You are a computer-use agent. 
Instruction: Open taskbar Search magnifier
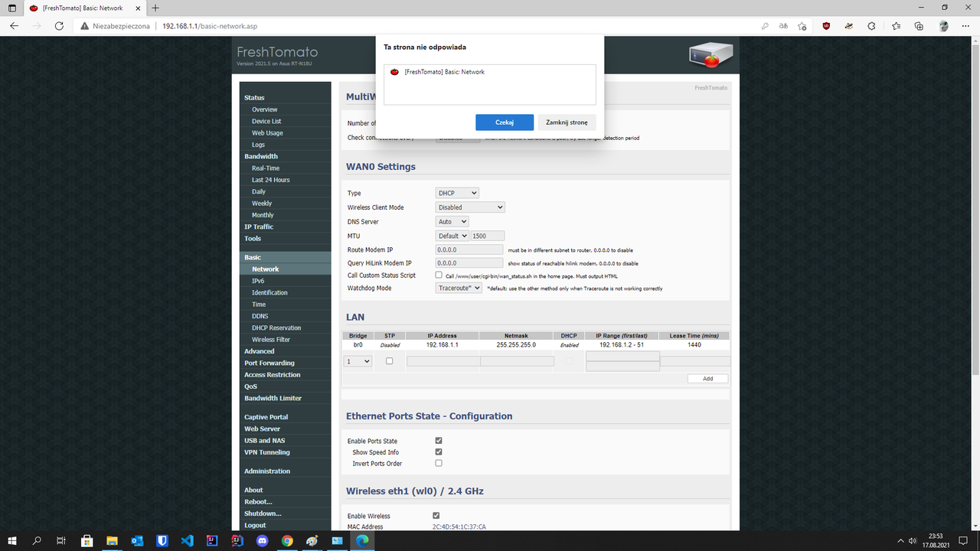click(x=37, y=540)
